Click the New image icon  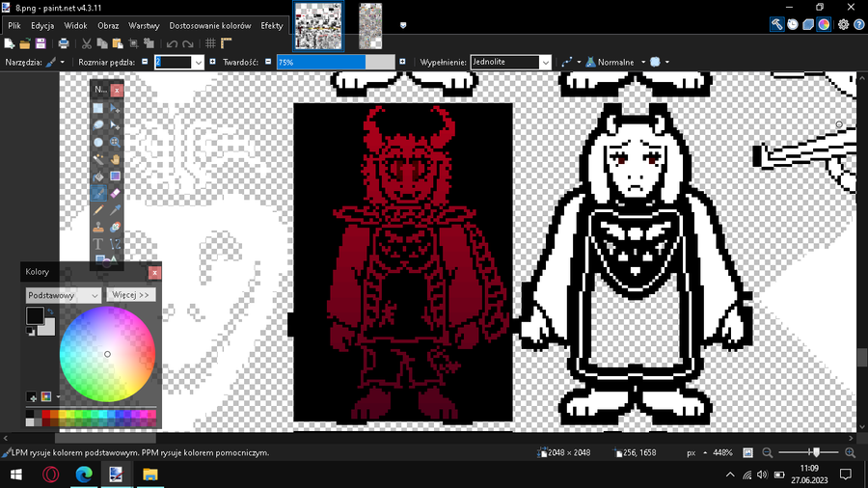tap(10, 43)
